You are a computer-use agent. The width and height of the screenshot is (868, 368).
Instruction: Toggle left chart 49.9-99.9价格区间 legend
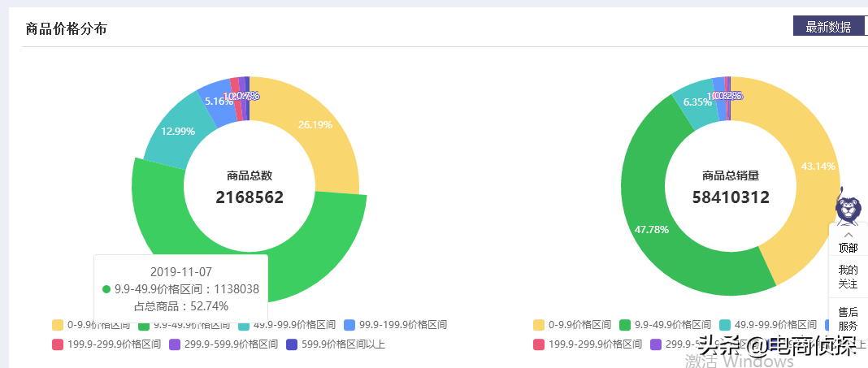pyautogui.click(x=293, y=325)
